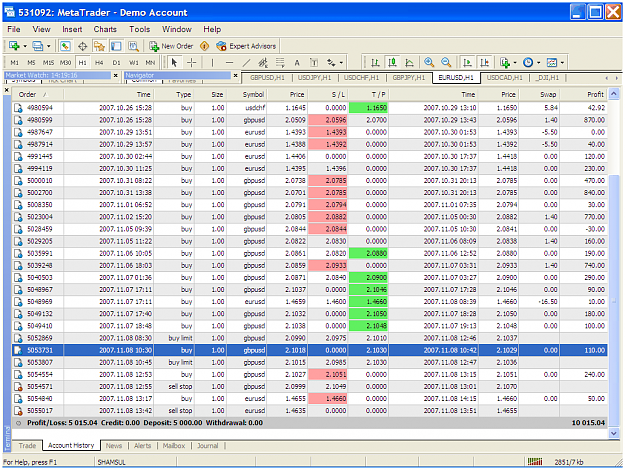The image size is (625, 470).
Task: Select the M5 timeframe
Action: pos(31,63)
